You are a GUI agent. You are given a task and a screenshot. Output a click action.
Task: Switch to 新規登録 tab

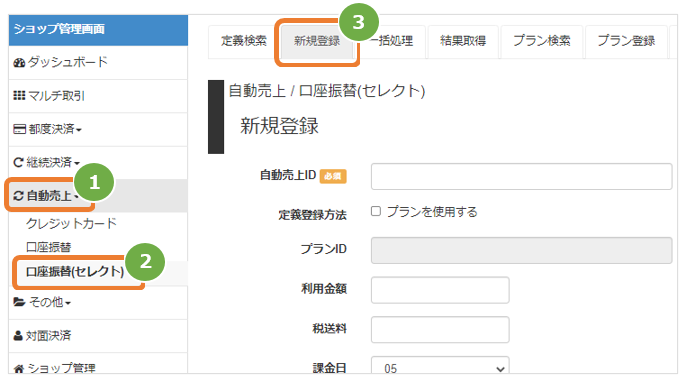317,41
